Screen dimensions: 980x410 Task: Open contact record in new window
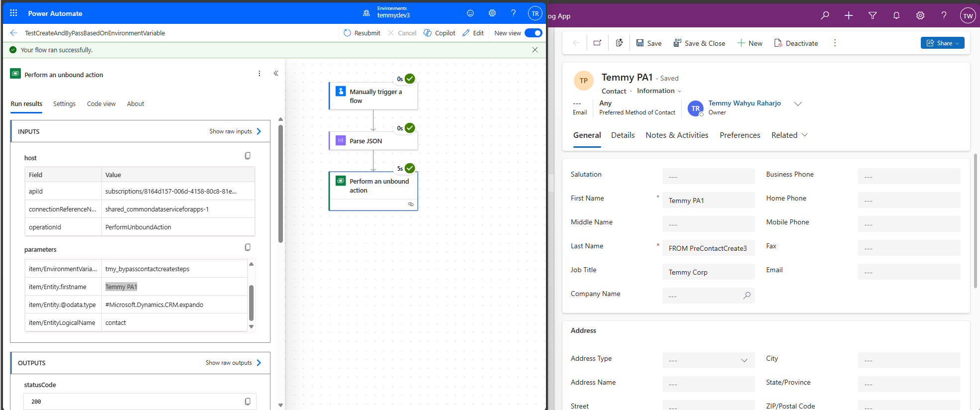(597, 43)
